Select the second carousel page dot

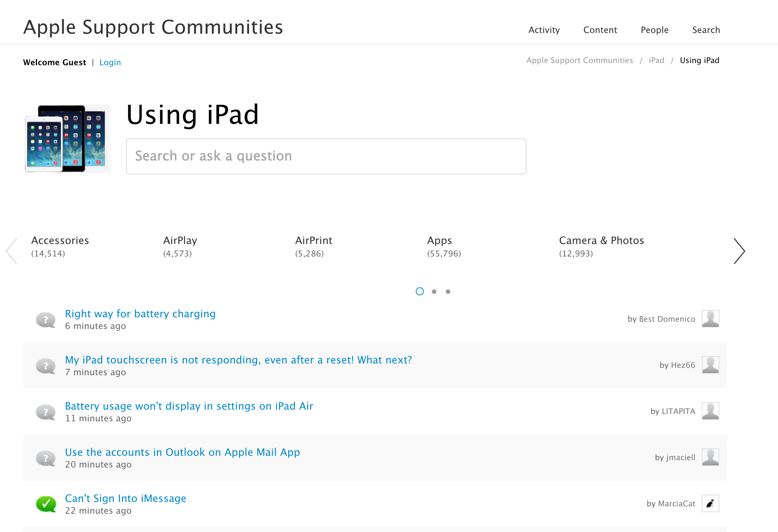point(434,291)
